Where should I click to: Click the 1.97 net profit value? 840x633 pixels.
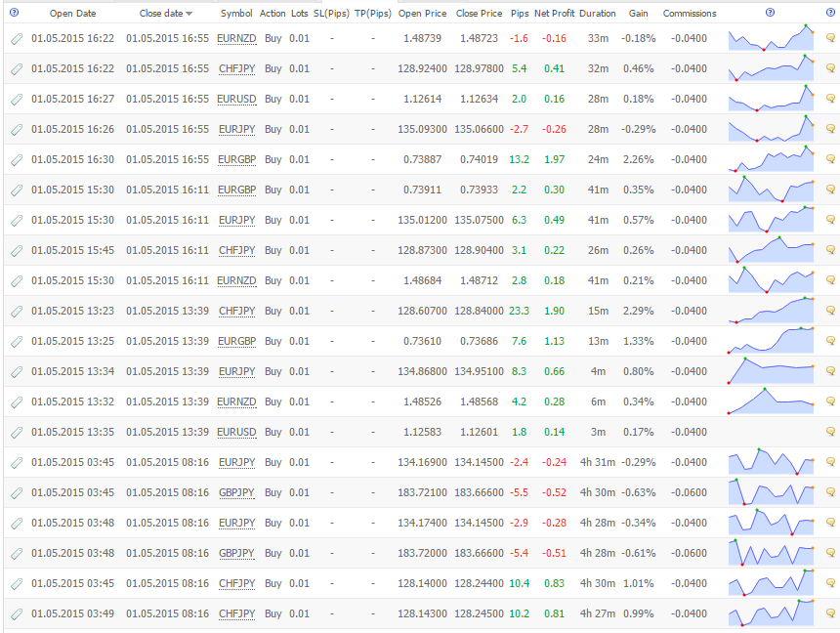click(x=554, y=160)
